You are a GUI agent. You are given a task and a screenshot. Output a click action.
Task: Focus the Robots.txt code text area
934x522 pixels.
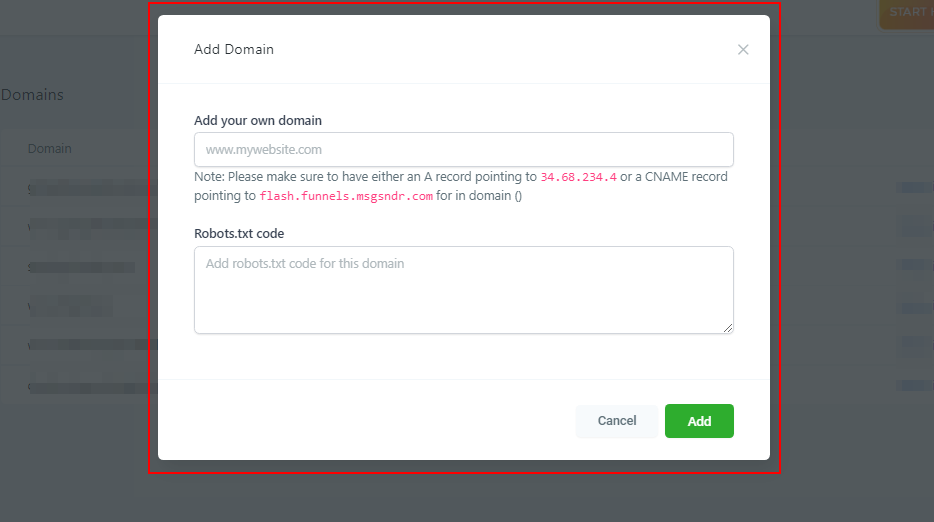click(x=463, y=289)
